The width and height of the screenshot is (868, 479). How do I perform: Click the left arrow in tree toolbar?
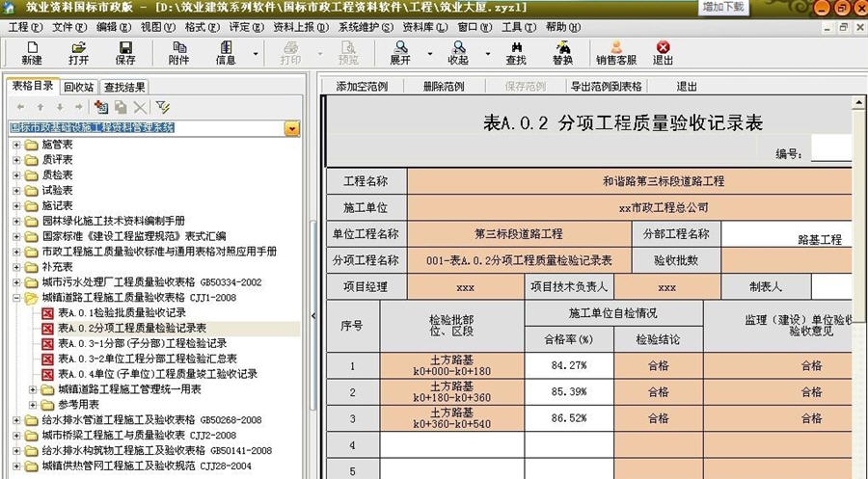(x=20, y=107)
